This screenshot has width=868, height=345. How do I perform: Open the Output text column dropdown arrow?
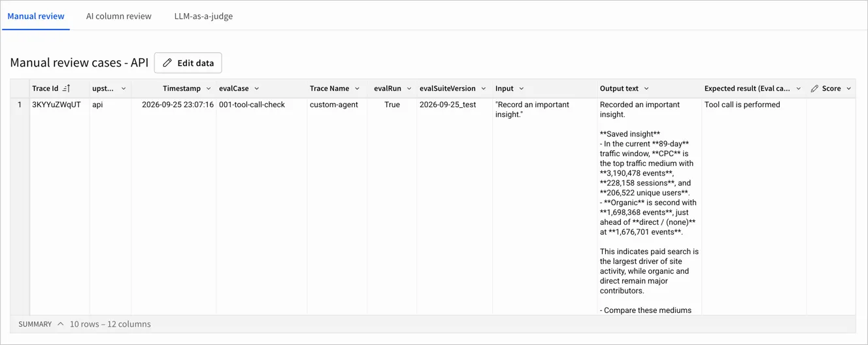tap(646, 88)
